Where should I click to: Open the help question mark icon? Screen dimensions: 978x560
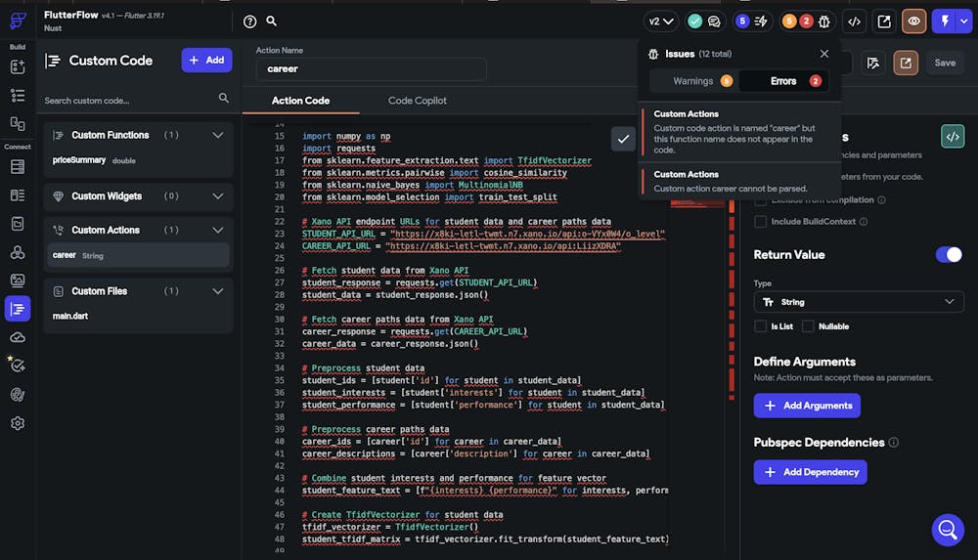[x=249, y=22]
